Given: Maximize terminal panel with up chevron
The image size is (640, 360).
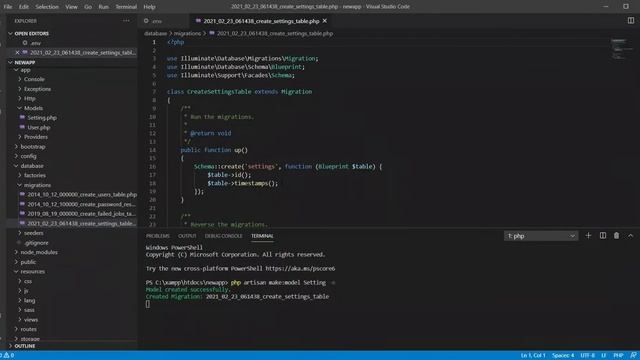Looking at the screenshot, I should click(630, 236).
